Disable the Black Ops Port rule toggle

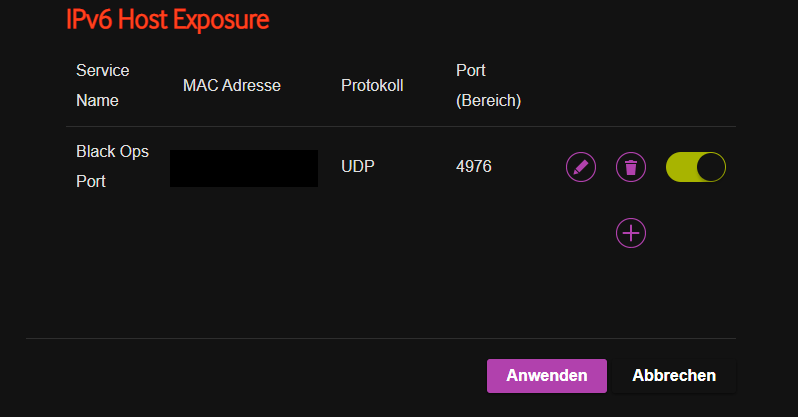pos(696,167)
